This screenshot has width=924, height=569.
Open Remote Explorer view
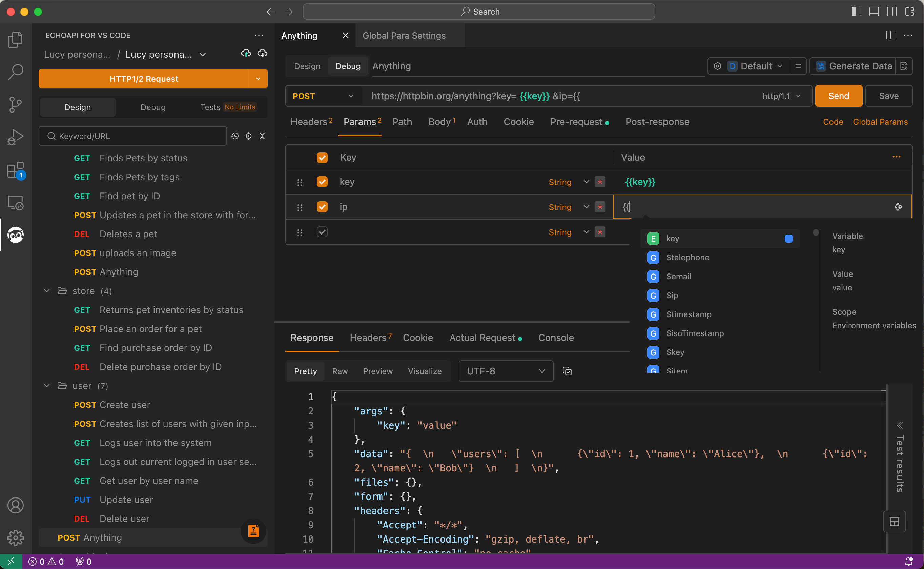point(16,203)
